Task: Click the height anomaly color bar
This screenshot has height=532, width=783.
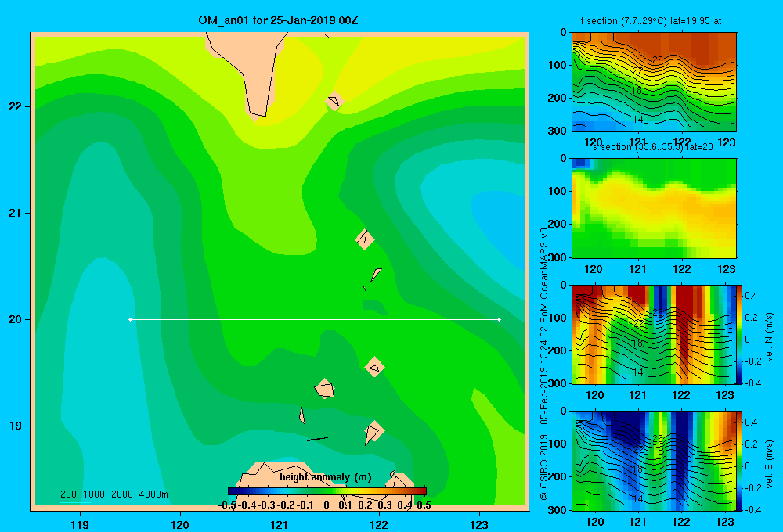Action: pos(327,491)
